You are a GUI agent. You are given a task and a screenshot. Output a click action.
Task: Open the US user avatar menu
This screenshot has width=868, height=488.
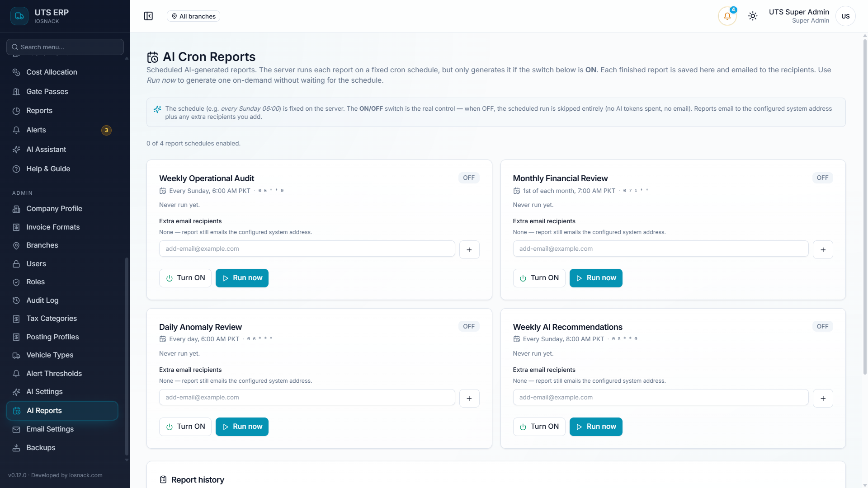pyautogui.click(x=845, y=16)
